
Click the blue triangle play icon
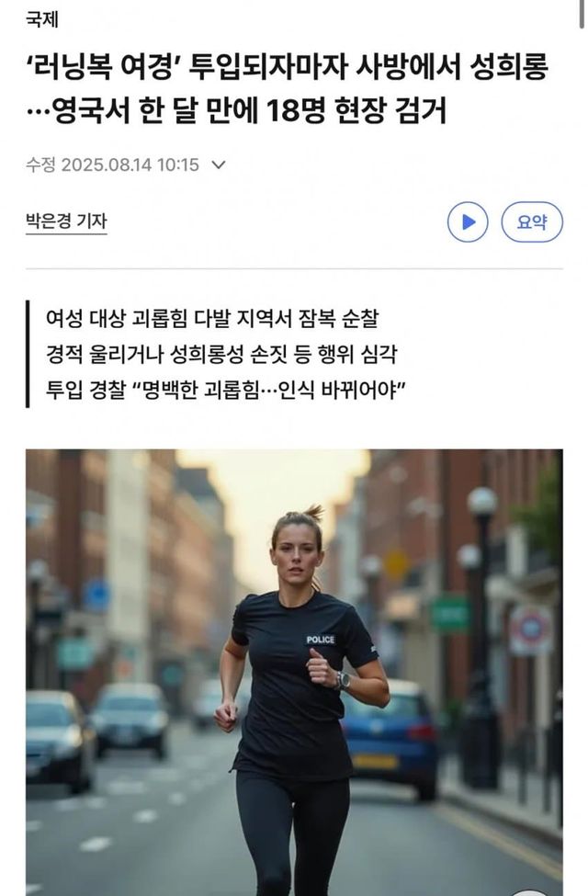click(469, 221)
